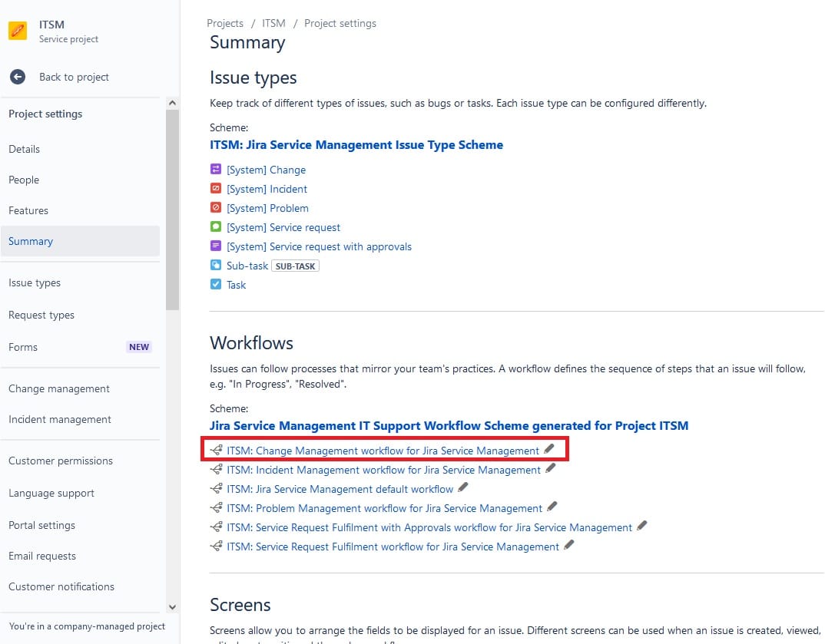Image resolution: width=825 pixels, height=644 pixels.
Task: Click the Back to project arrow icon
Action: click(x=17, y=77)
